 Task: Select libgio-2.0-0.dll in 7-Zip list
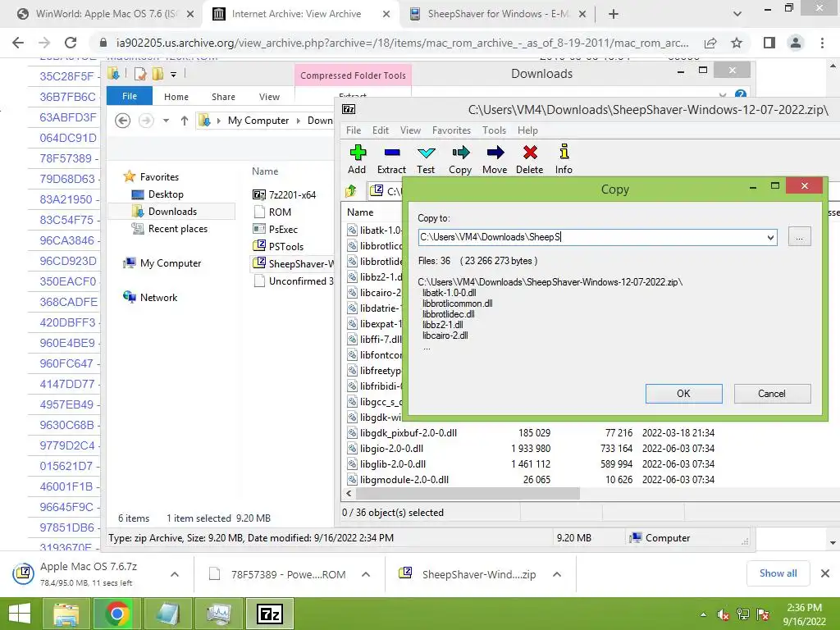(x=391, y=449)
